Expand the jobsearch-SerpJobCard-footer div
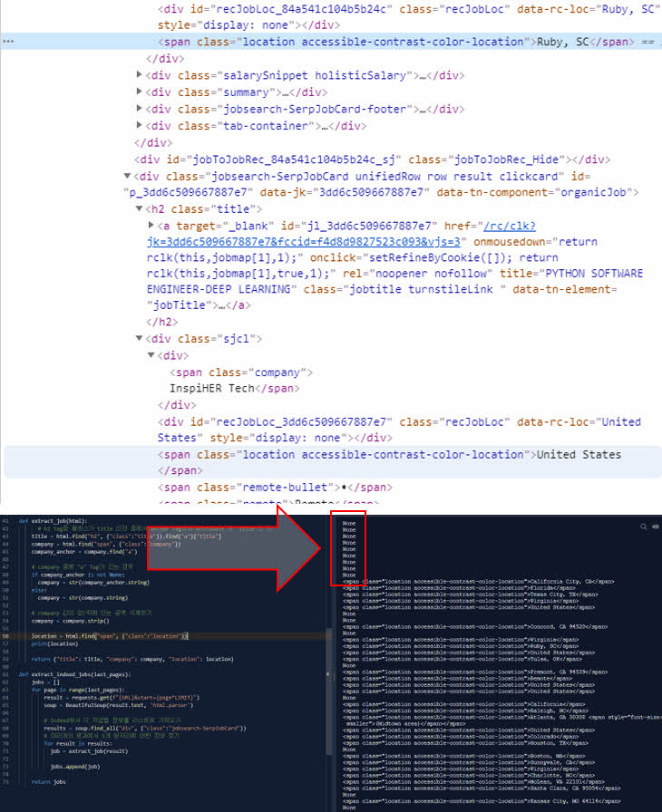Screen dimensions: 662x812 (x=139, y=109)
